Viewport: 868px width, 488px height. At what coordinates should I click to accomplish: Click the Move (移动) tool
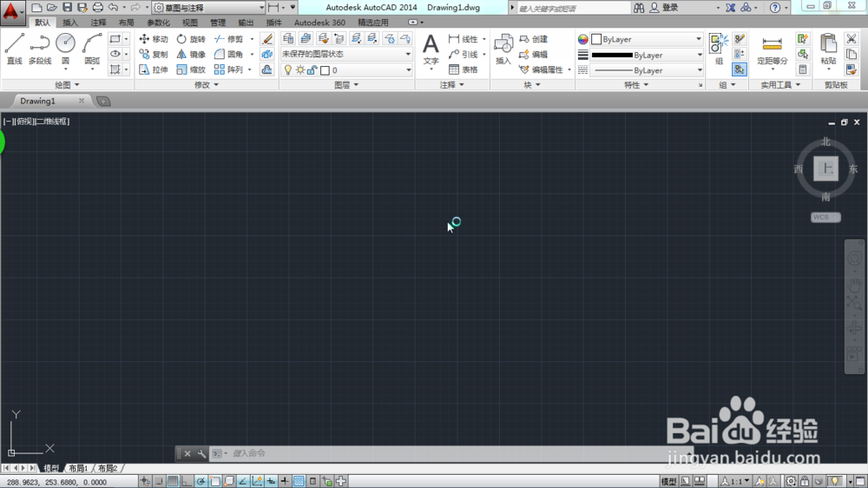coord(154,39)
